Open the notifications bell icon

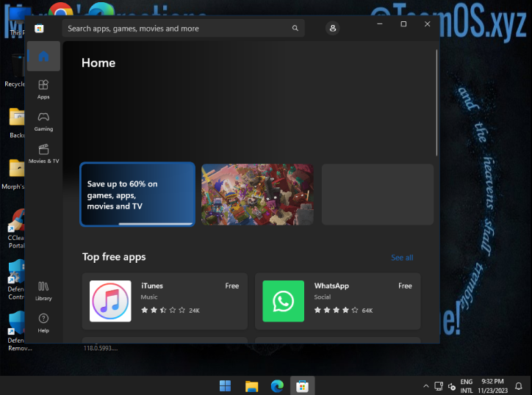[x=519, y=386]
